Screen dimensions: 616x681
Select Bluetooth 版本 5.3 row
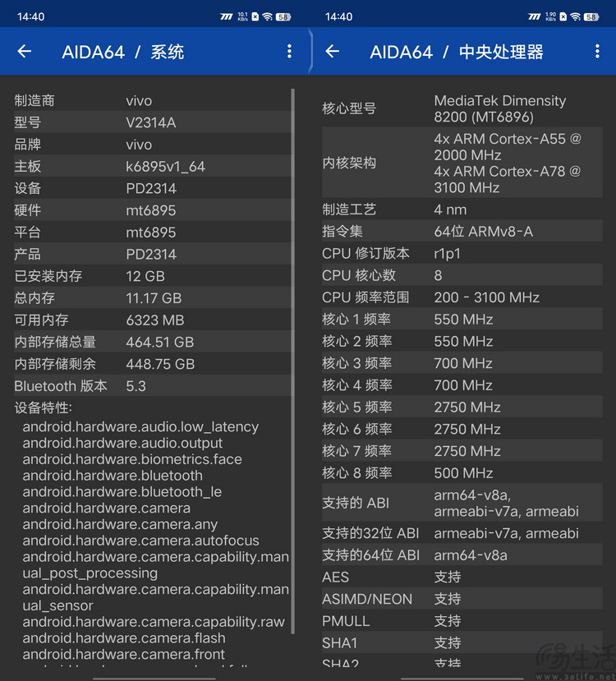[152, 385]
